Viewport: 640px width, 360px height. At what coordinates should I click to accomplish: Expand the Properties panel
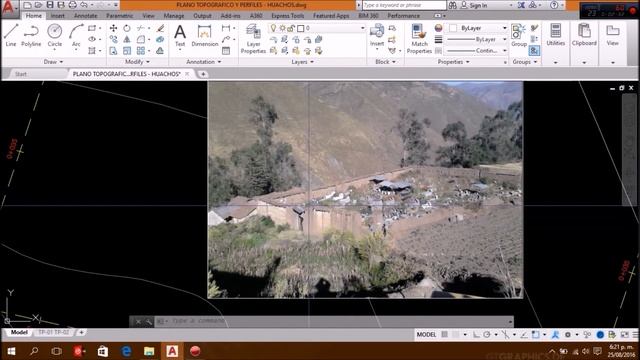coord(453,62)
